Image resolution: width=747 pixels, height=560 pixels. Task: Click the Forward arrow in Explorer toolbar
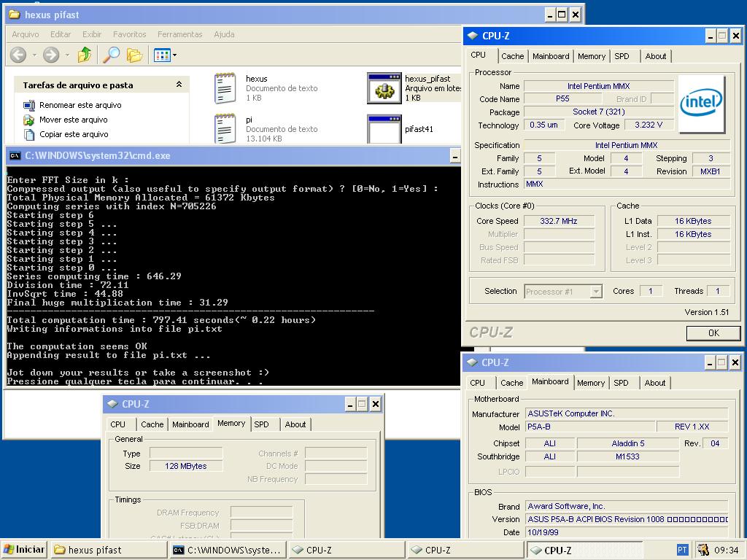(x=51, y=55)
